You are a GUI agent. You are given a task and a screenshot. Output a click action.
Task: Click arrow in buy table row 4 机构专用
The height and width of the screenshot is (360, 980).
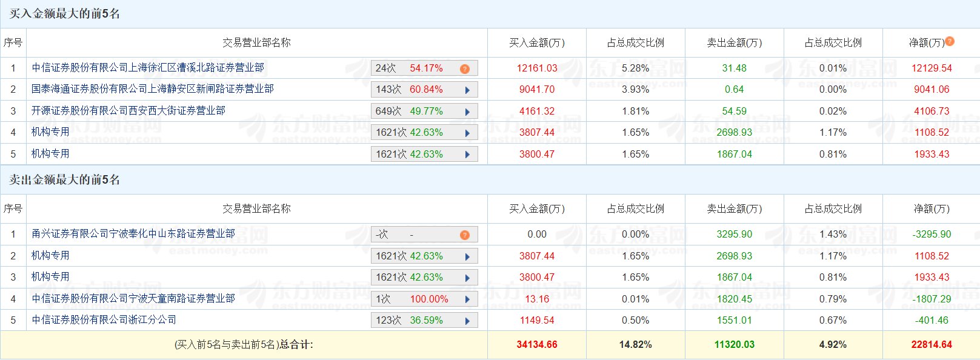(467, 133)
